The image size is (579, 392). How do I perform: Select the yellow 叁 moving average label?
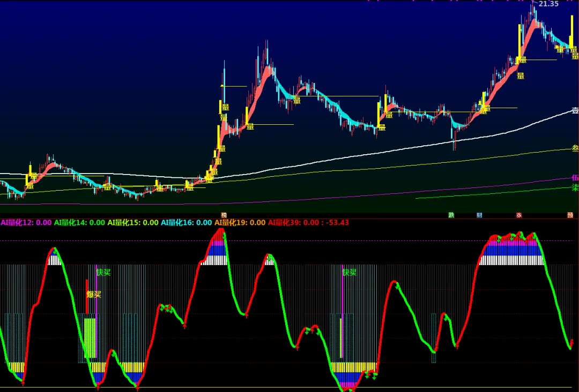point(575,148)
